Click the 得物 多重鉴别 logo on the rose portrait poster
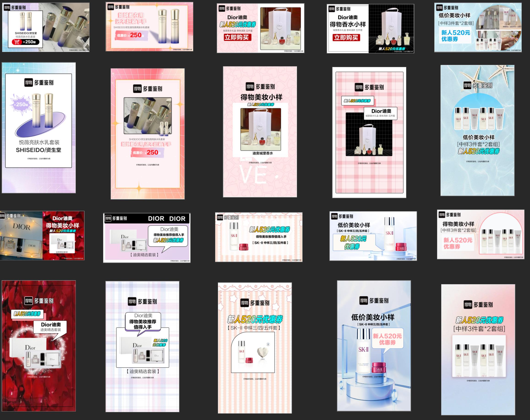The width and height of the screenshot is (530, 420). pyautogui.click(x=39, y=300)
